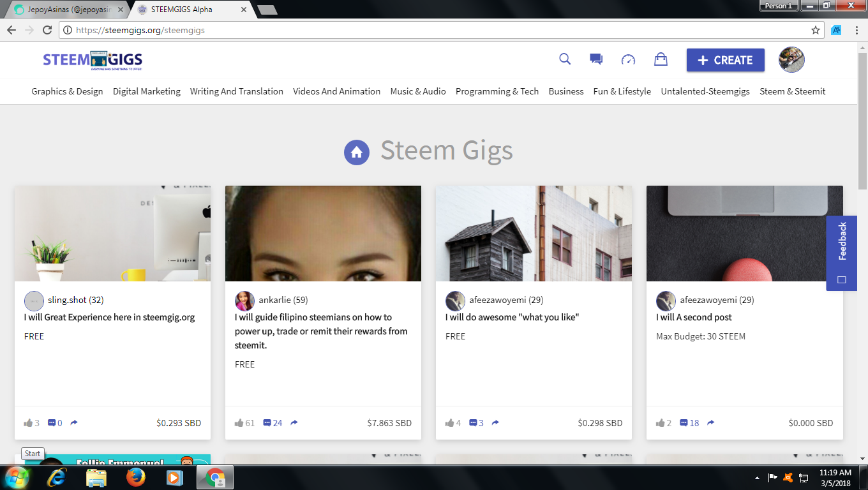Click the home icon beside Steem Gigs title
This screenshot has width=868, height=490.
coord(357,152)
